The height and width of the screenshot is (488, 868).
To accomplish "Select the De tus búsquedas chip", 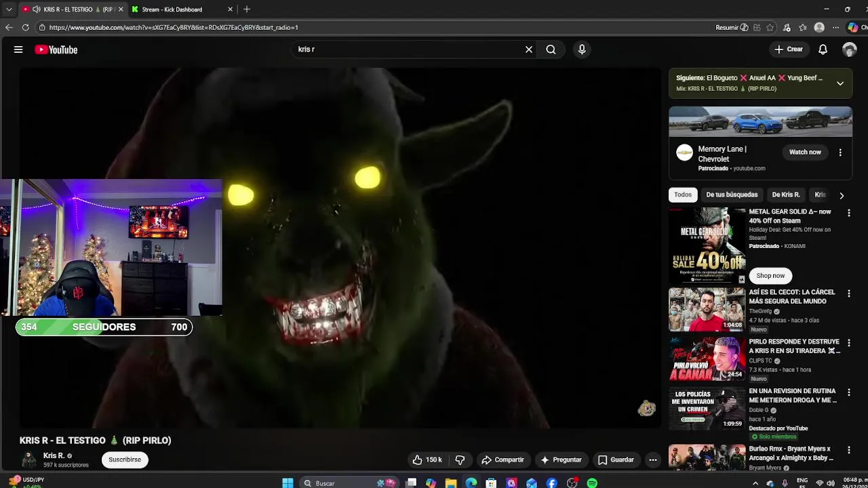I will tap(732, 195).
